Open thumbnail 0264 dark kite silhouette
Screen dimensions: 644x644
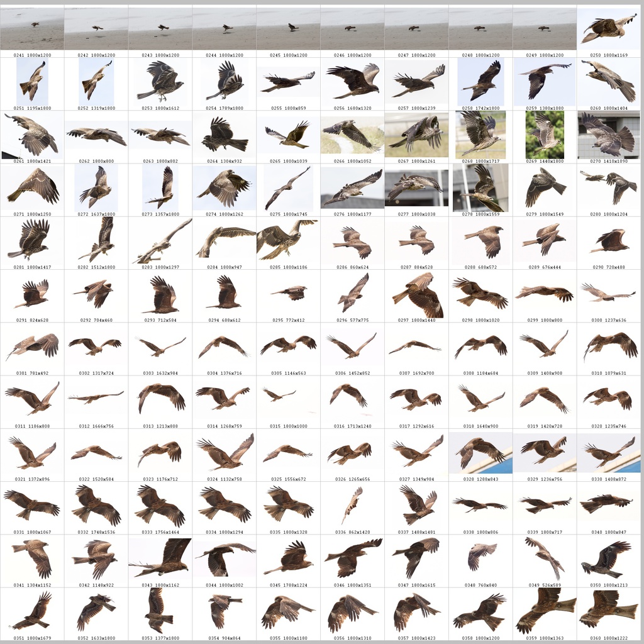point(225,135)
